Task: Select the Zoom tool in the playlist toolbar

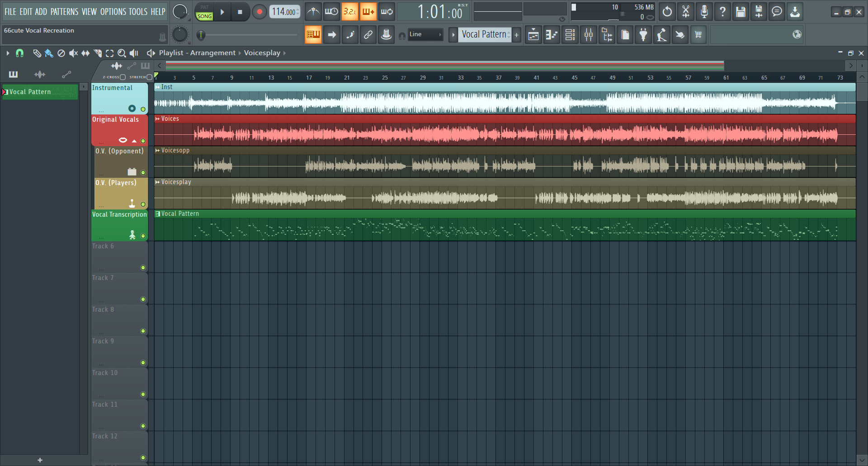Action: [122, 53]
